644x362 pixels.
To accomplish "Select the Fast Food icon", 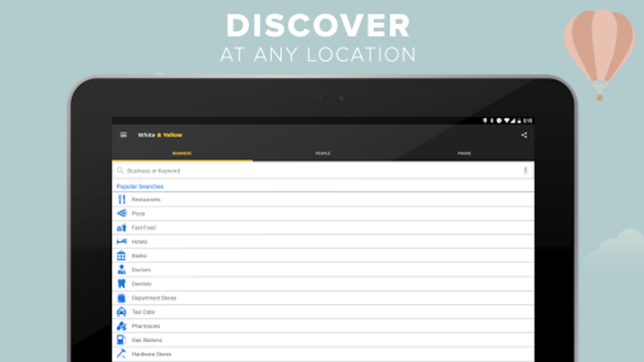I will [121, 227].
